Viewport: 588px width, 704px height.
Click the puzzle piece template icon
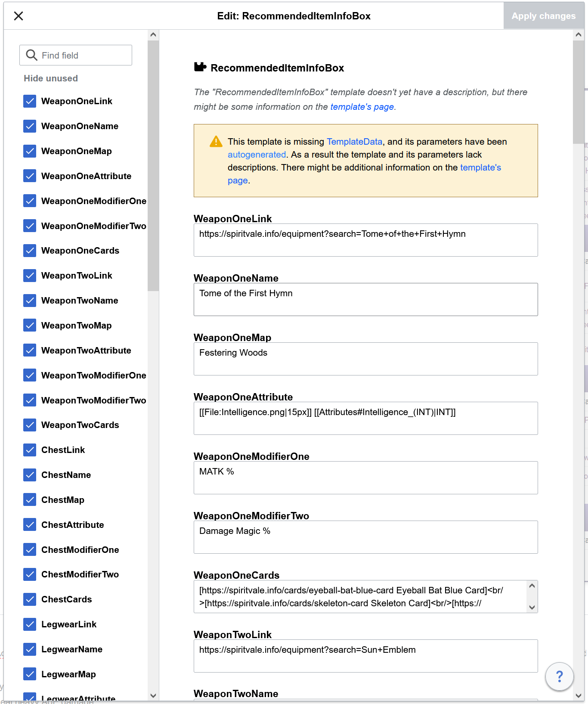point(200,67)
